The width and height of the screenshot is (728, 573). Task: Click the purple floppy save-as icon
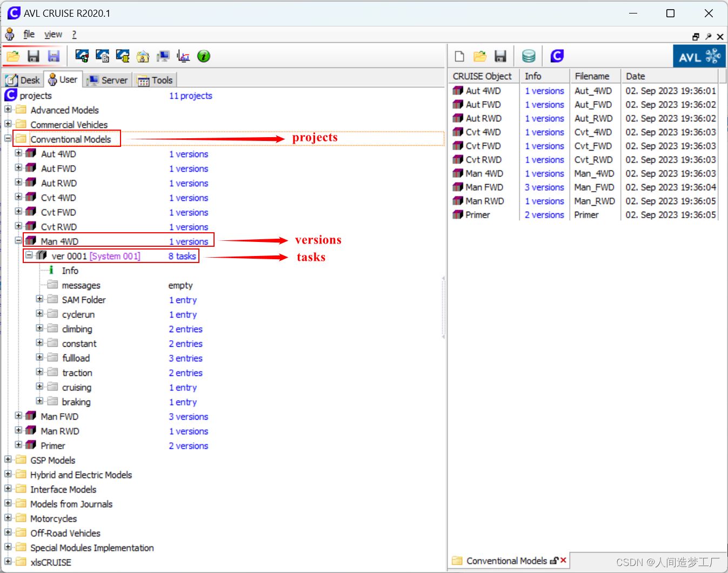[x=54, y=56]
